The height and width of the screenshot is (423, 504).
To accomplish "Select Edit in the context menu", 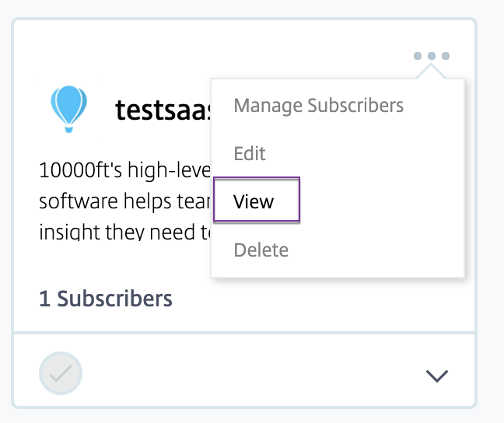I will (x=250, y=153).
